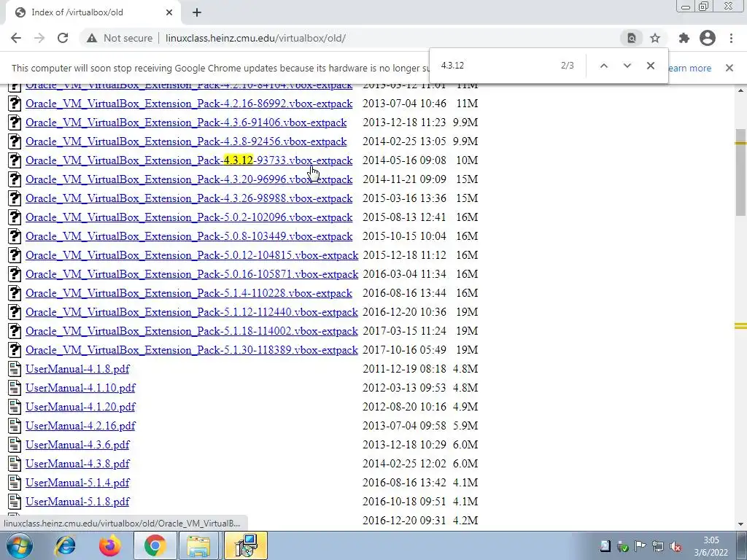Download Extension Pack 4.3.20-96996
747x560 pixels.
[x=189, y=179]
